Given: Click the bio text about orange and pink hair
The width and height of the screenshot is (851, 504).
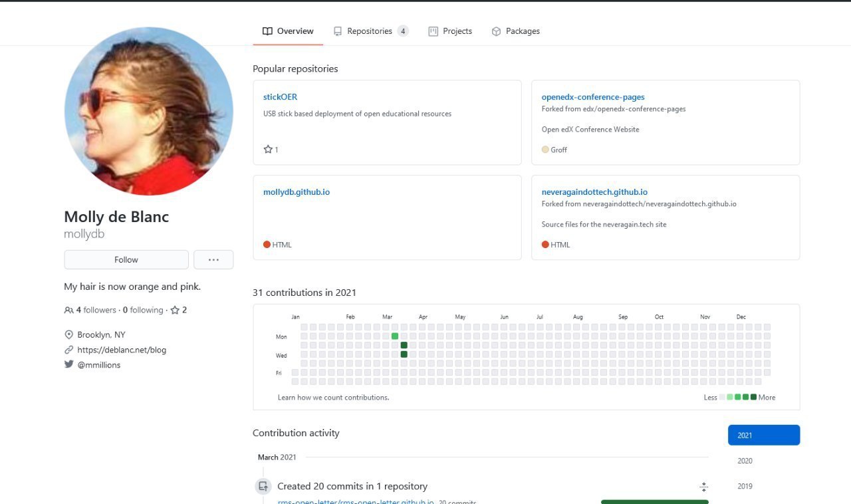Looking at the screenshot, I should pyautogui.click(x=132, y=287).
